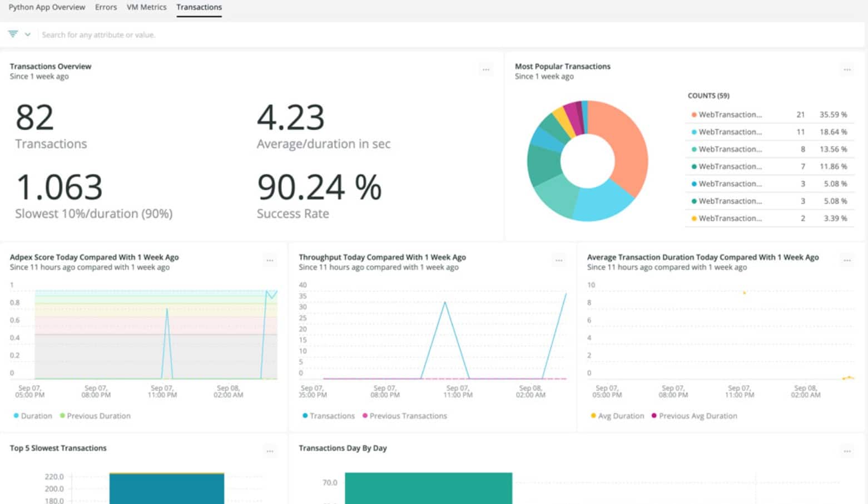Open Average Transaction Duration options menu
Image resolution: width=868 pixels, height=504 pixels.
[x=847, y=260]
